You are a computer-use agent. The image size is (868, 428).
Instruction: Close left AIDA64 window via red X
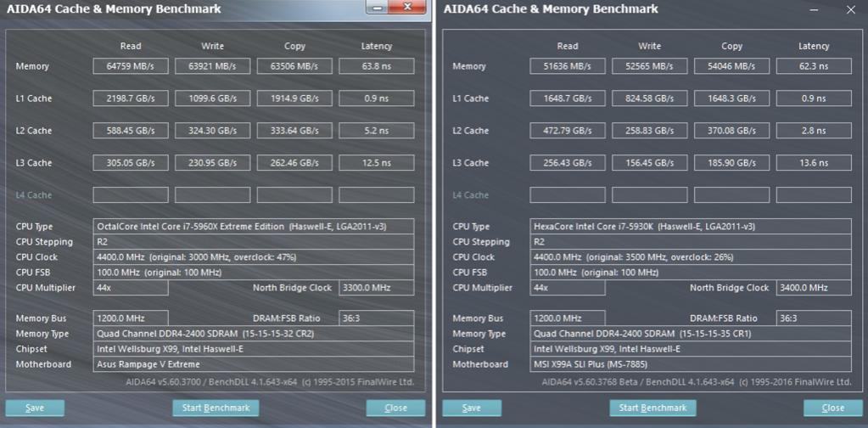407,7
